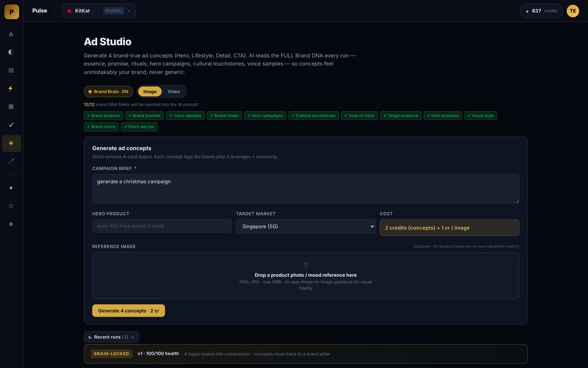Click the '12/12' brand DNA fields count

(89, 105)
